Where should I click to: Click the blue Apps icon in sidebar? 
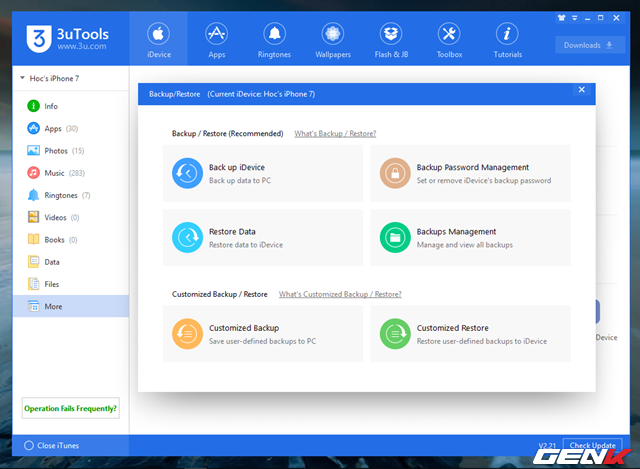point(33,128)
